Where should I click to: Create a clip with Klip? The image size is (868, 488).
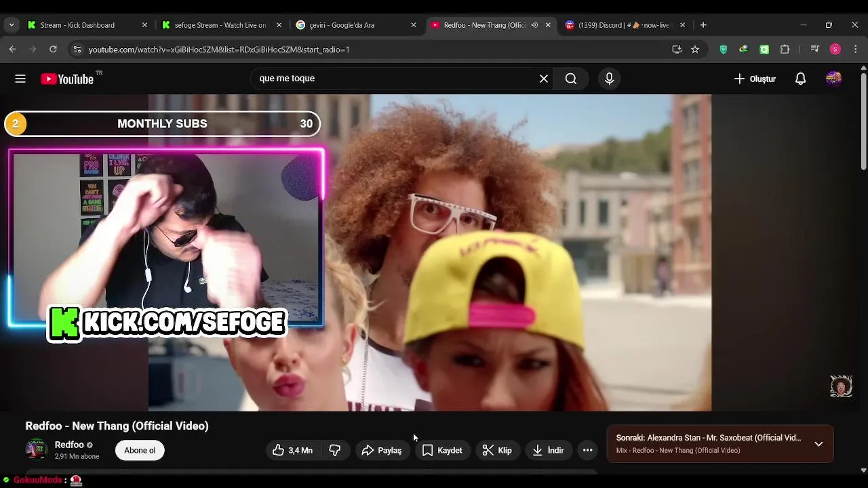tap(497, 450)
